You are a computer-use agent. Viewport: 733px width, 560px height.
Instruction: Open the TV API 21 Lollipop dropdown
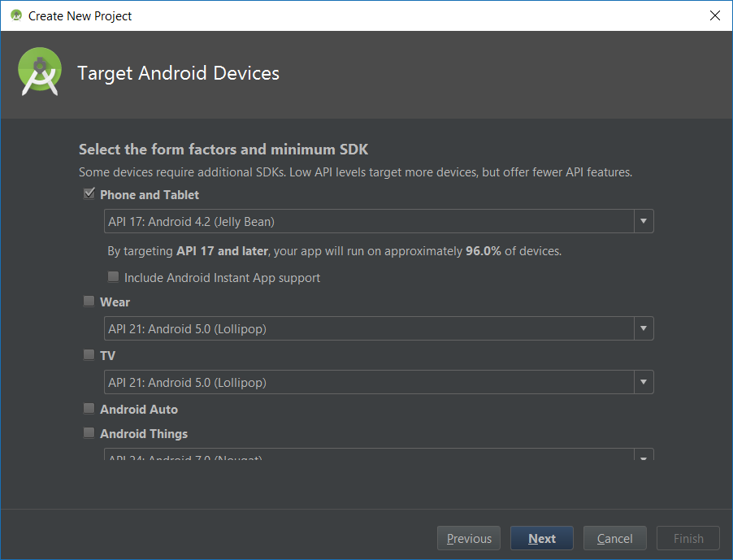click(x=379, y=382)
